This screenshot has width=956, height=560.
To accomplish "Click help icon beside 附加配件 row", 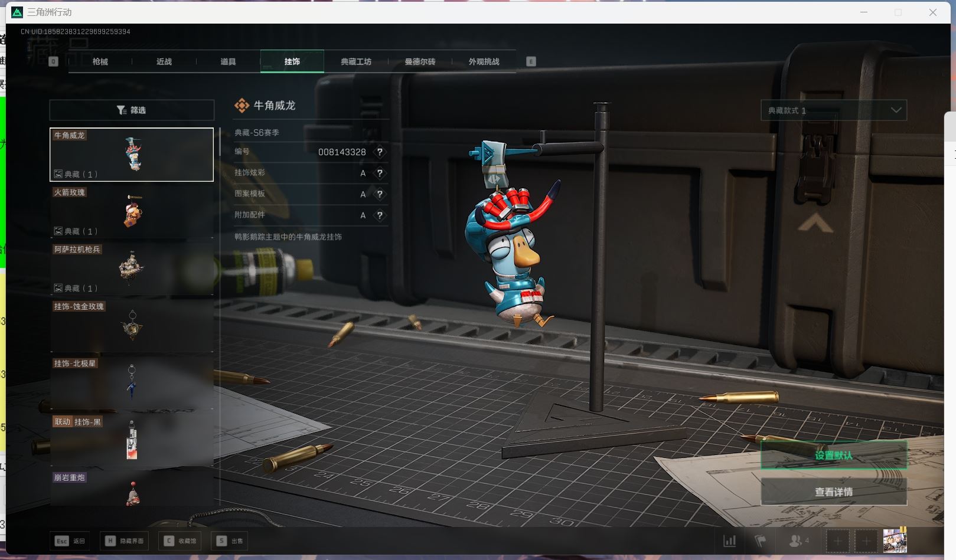I will pos(380,215).
